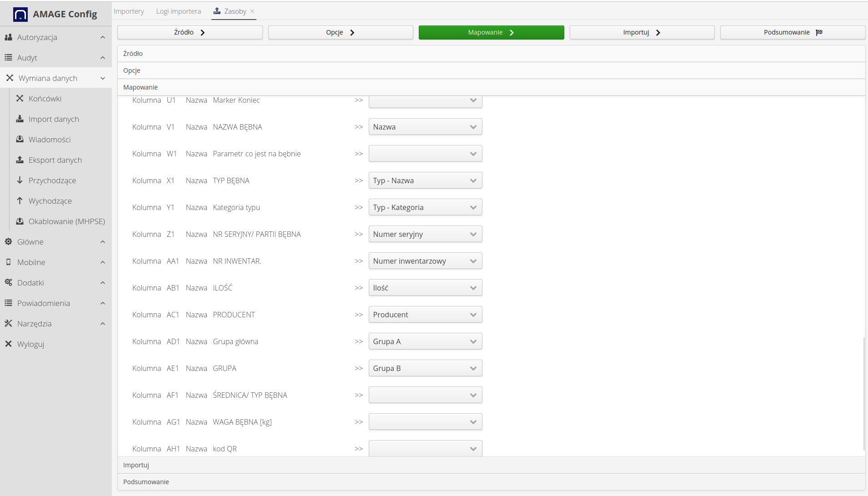This screenshot has height=496, width=868.
Task: Open the TYP BĘBNA mapping dropdown
Action: point(425,180)
